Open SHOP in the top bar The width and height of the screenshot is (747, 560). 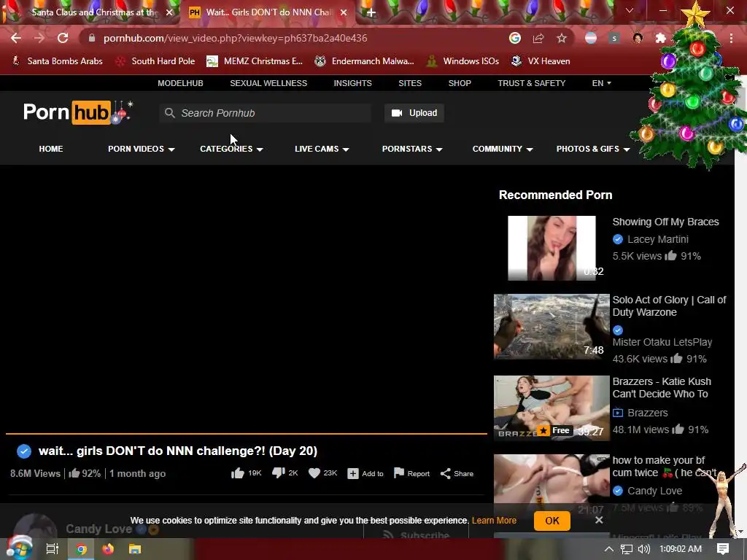coord(460,83)
